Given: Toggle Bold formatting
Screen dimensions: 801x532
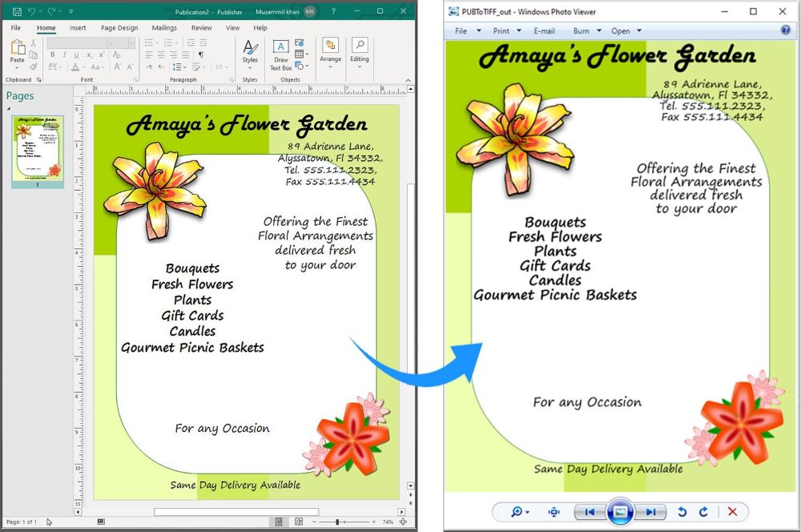Looking at the screenshot, I should pos(52,55).
